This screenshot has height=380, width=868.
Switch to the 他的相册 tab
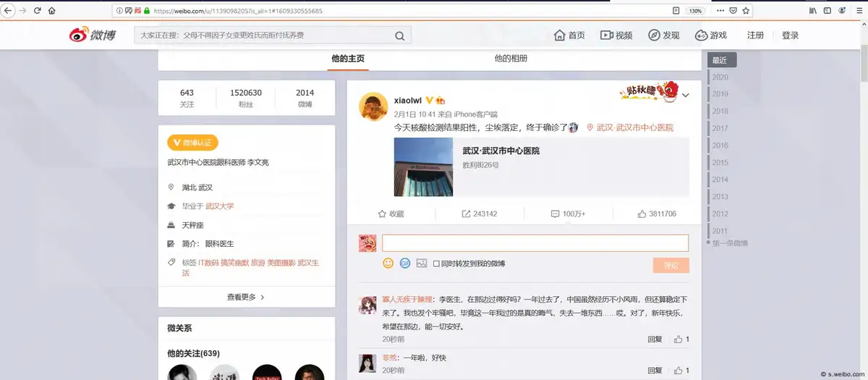click(x=511, y=59)
